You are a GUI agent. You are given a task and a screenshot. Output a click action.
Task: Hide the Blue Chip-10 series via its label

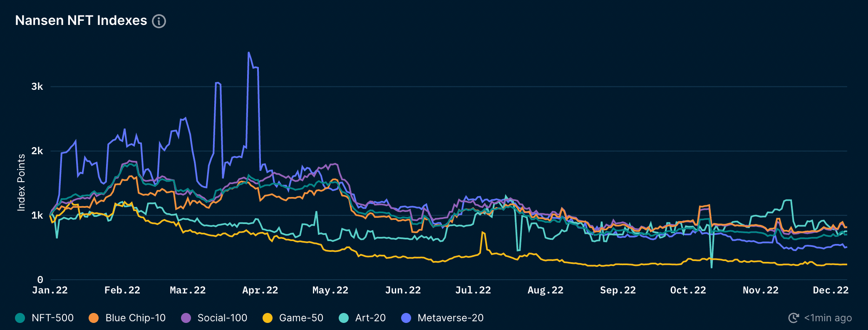coord(135,318)
